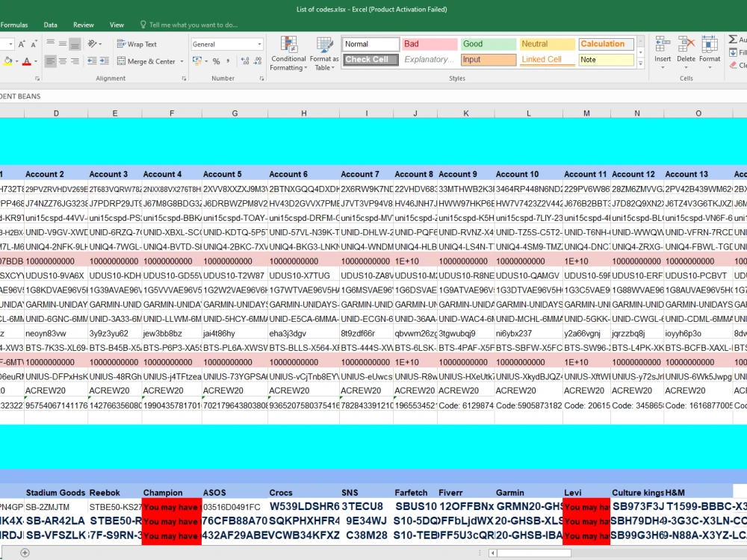
Task: Open the Font Color dropdown arrow
Action: 36,61
